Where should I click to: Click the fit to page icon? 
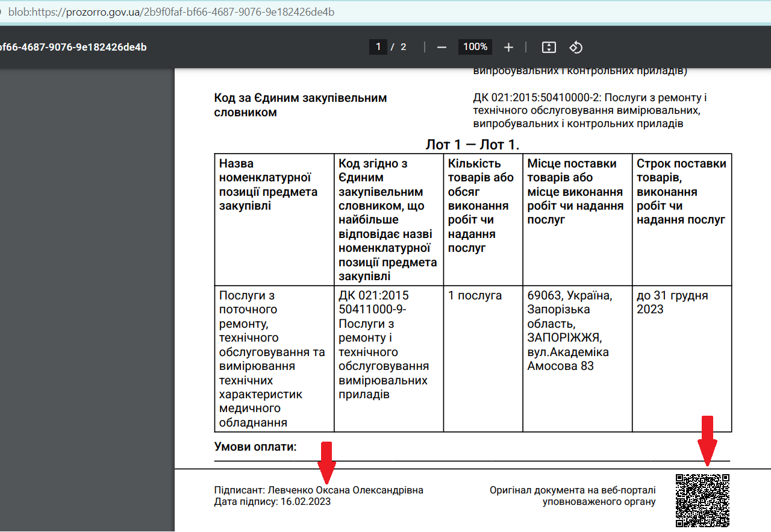pyautogui.click(x=548, y=47)
